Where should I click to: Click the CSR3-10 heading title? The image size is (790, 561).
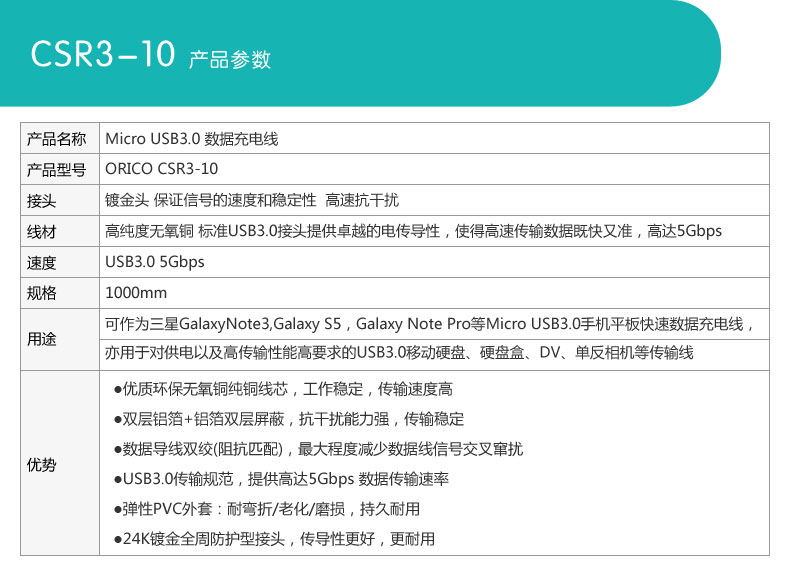click(103, 54)
